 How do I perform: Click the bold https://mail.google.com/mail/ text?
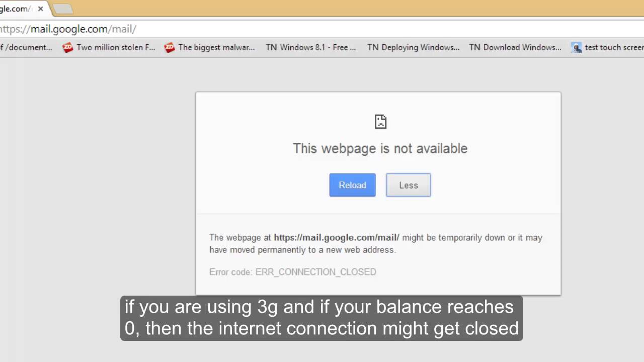pos(337,237)
